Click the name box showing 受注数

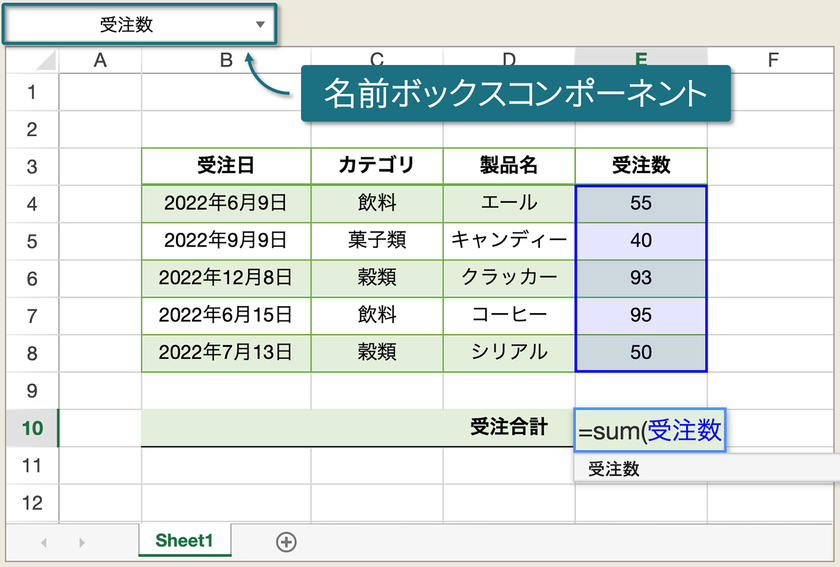pos(127,25)
